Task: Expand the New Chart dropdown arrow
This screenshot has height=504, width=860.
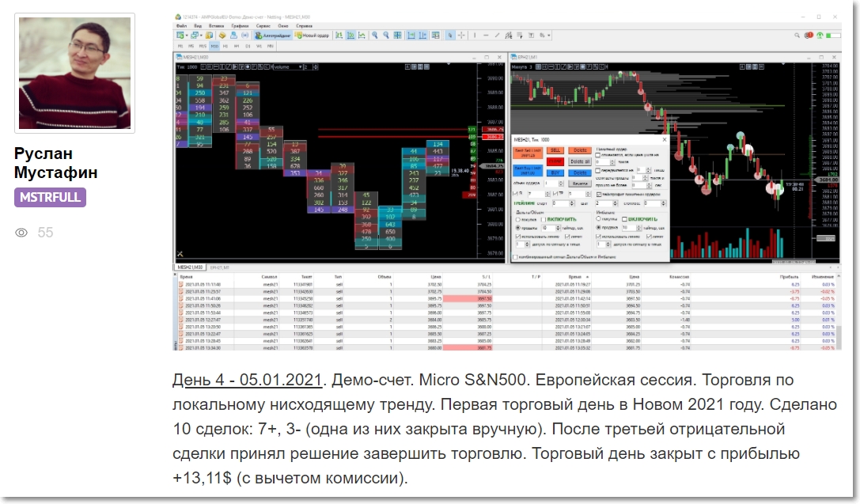Action: (187, 35)
